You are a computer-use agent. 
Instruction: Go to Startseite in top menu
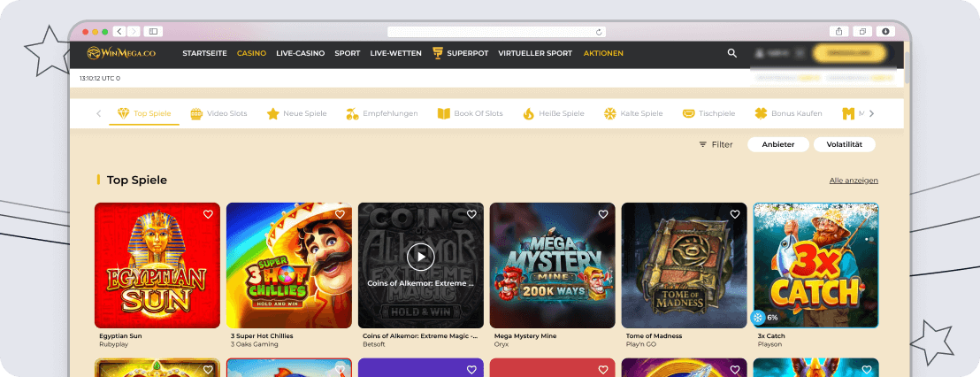point(204,54)
